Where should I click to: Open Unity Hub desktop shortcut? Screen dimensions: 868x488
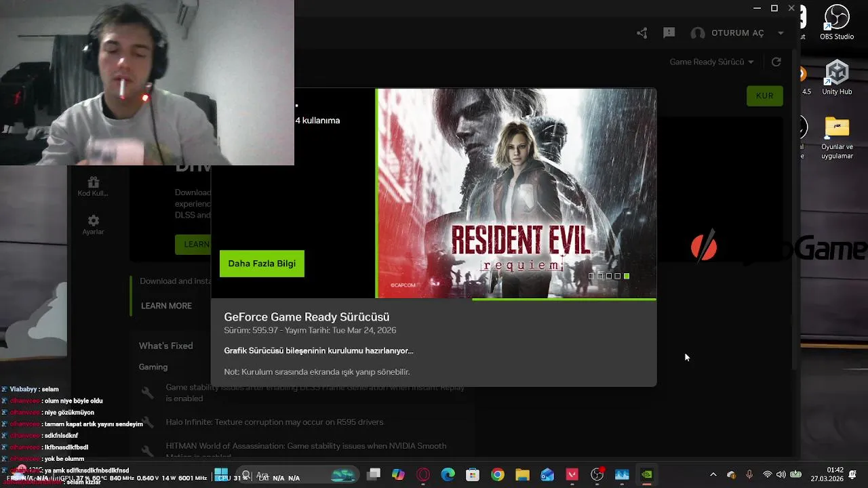(x=837, y=77)
